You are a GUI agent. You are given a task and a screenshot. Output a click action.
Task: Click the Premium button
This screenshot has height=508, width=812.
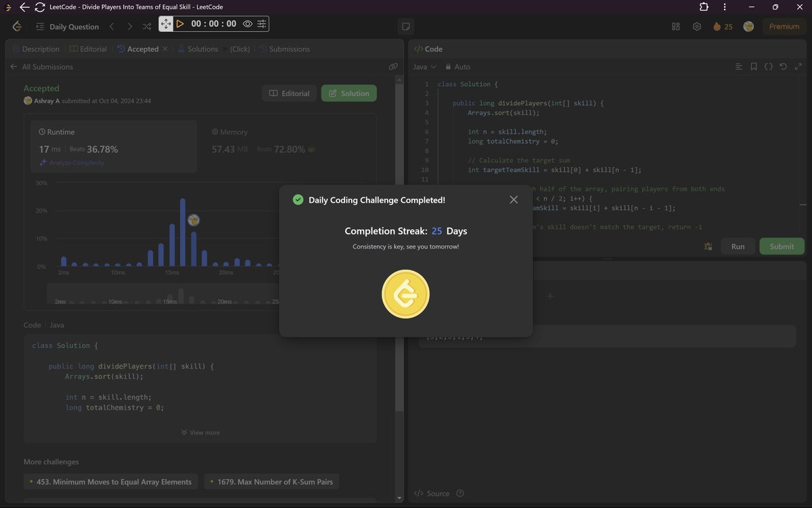tap(784, 26)
